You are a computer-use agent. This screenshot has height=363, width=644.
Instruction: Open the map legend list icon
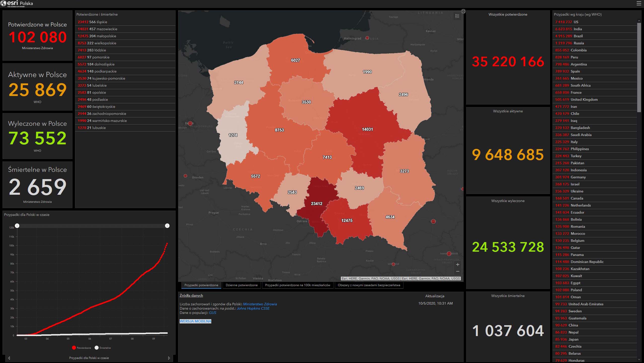pyautogui.click(x=457, y=16)
